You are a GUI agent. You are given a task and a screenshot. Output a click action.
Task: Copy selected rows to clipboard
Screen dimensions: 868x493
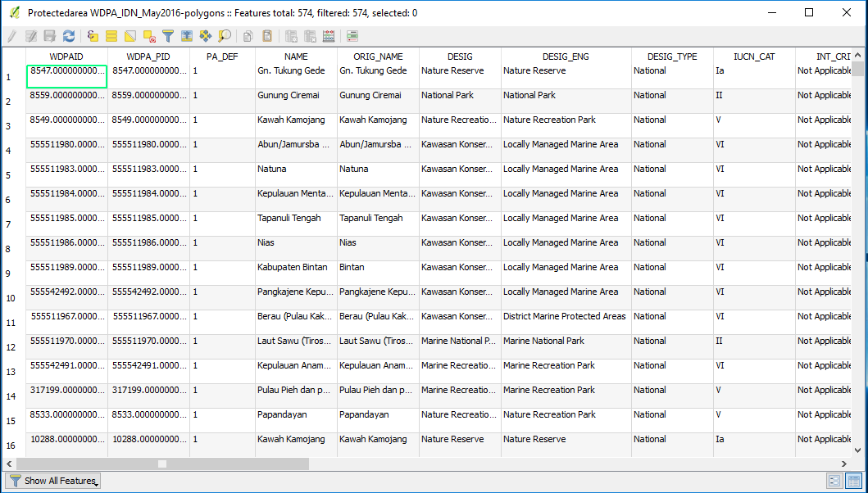coord(248,37)
